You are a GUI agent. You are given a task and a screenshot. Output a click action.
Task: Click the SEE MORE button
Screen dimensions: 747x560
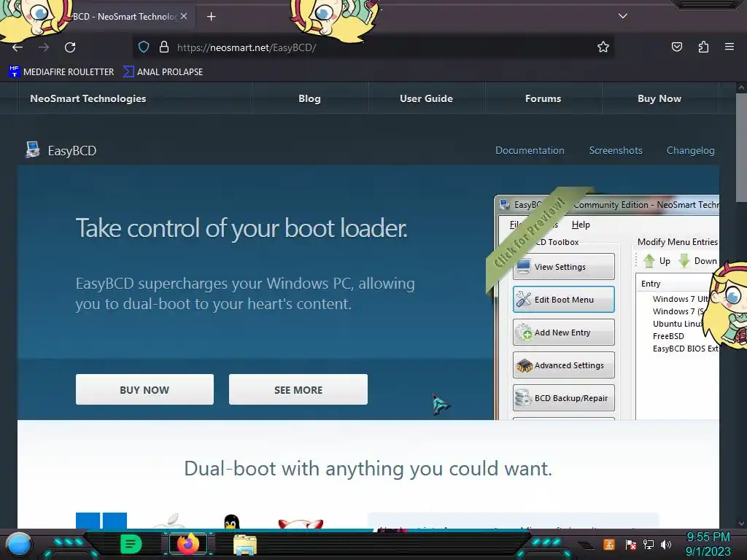[x=298, y=389]
